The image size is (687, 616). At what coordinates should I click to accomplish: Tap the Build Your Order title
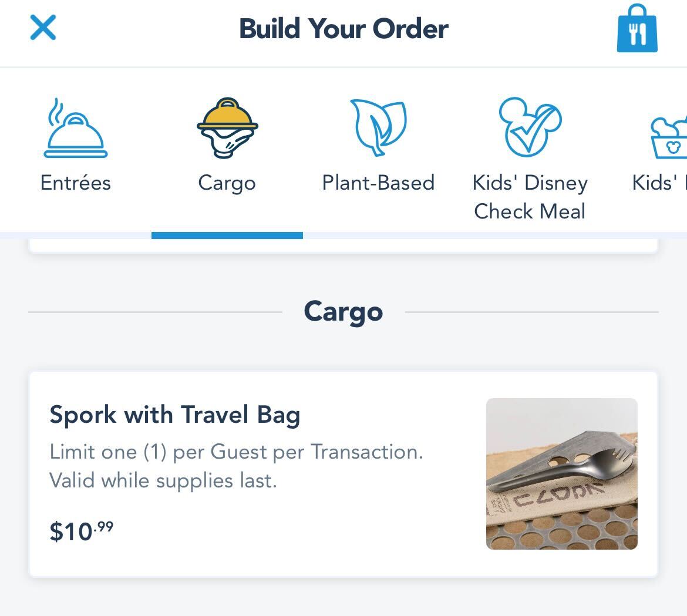(x=343, y=29)
